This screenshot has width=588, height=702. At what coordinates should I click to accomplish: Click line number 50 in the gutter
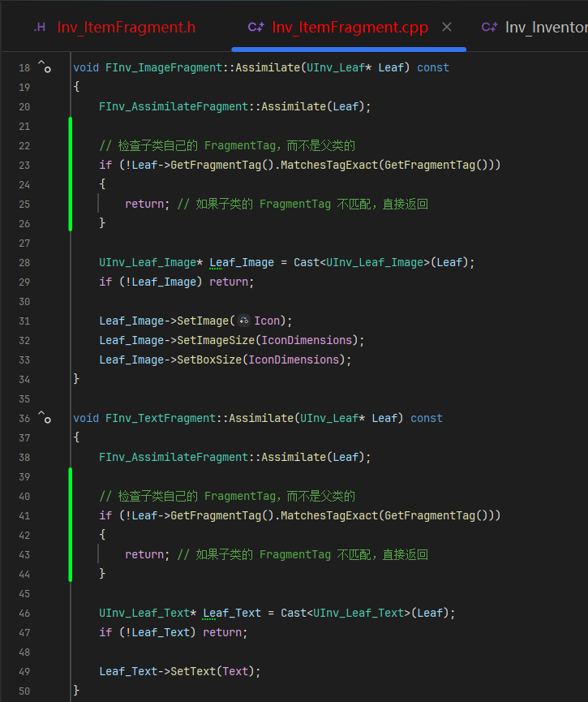(24, 691)
